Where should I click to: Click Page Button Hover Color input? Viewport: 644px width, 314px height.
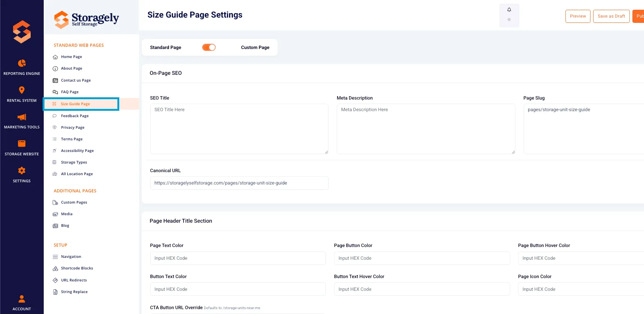[x=581, y=258]
